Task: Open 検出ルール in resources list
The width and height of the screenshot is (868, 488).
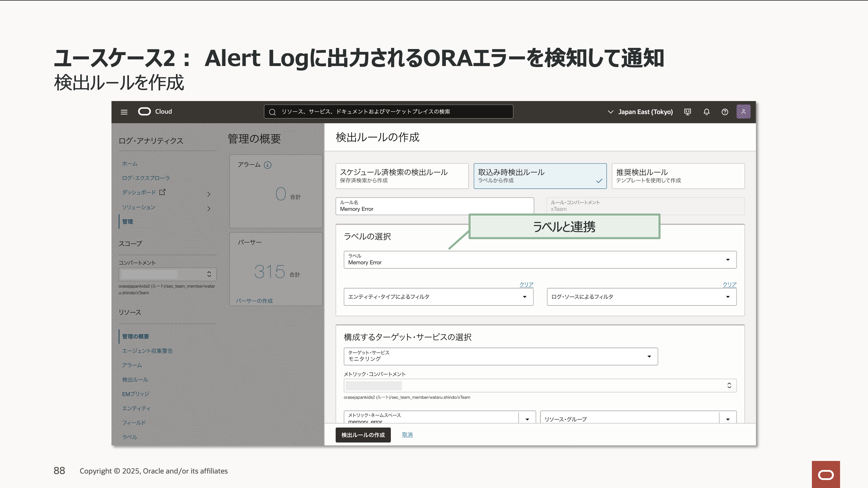Action: 135,380
